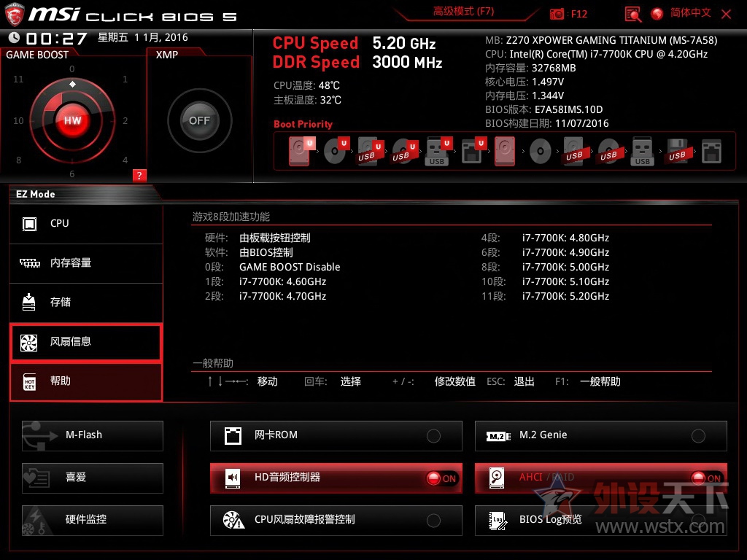Image resolution: width=747 pixels, height=560 pixels.
Task: Open the 内存容量 menu item
Action: (86, 262)
